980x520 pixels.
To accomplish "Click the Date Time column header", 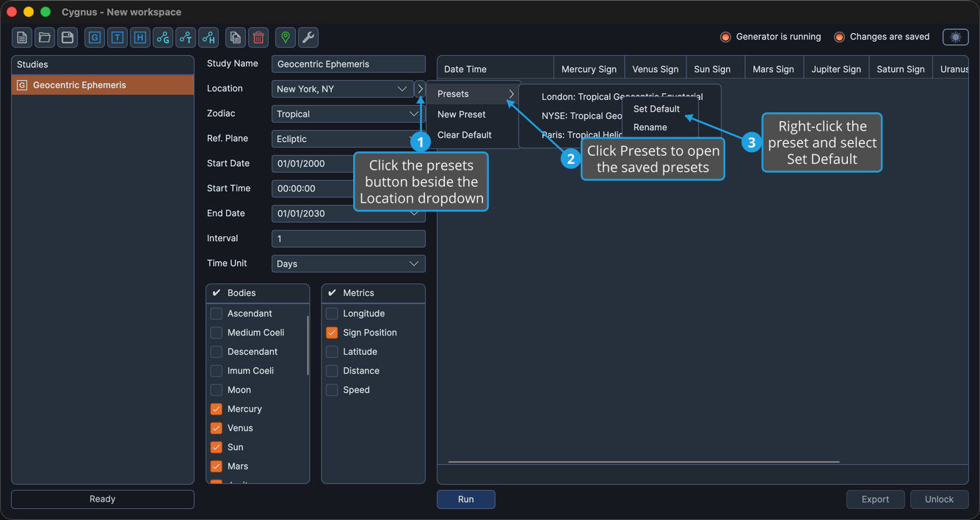I will (x=496, y=69).
